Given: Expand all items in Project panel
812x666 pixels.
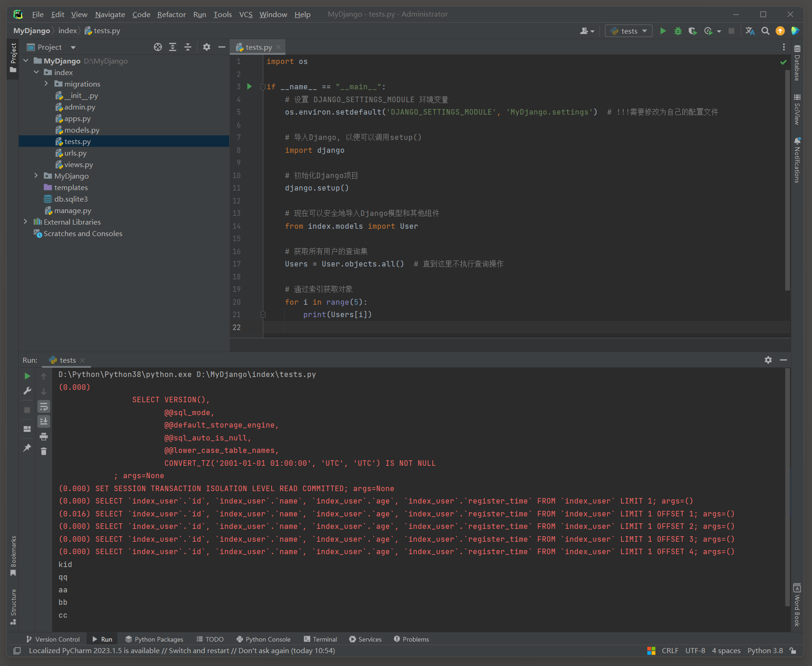Looking at the screenshot, I should 173,47.
